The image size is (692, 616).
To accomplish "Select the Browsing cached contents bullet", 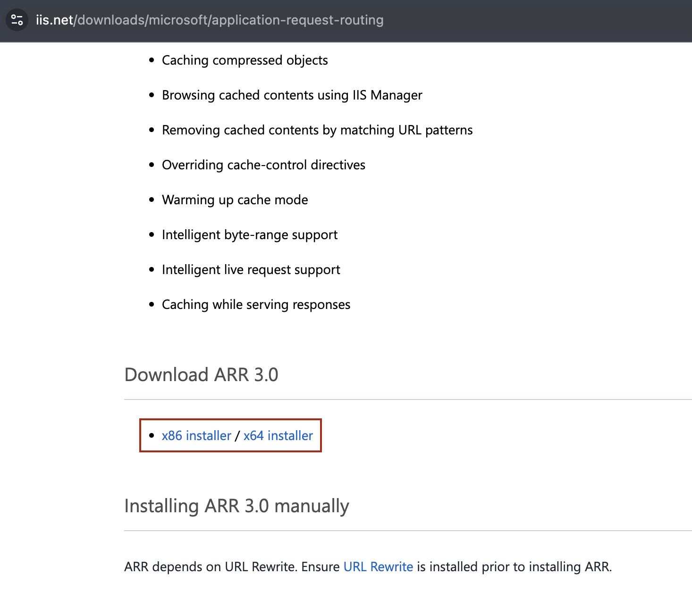I will pyautogui.click(x=292, y=95).
